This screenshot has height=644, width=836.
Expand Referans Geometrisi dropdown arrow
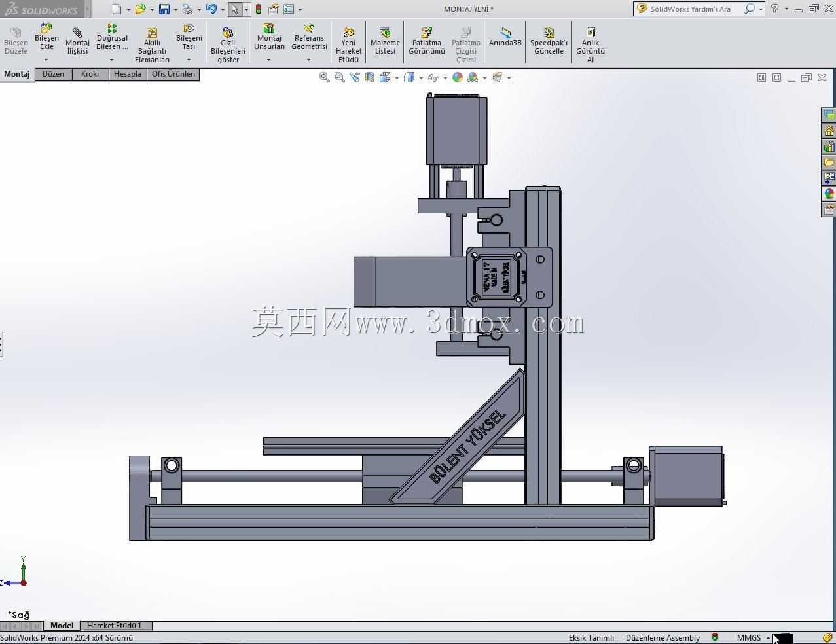coord(308,60)
